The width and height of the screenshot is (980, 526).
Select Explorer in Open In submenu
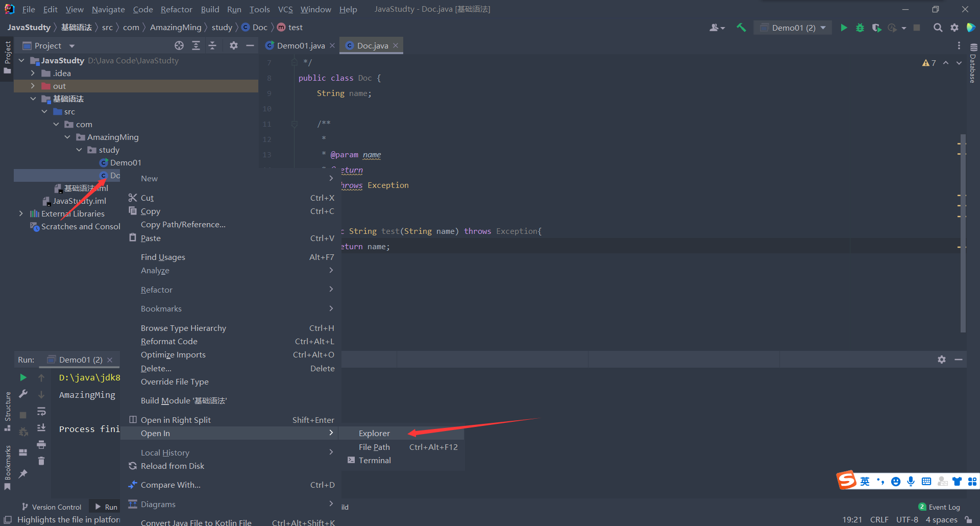(x=401, y=433)
